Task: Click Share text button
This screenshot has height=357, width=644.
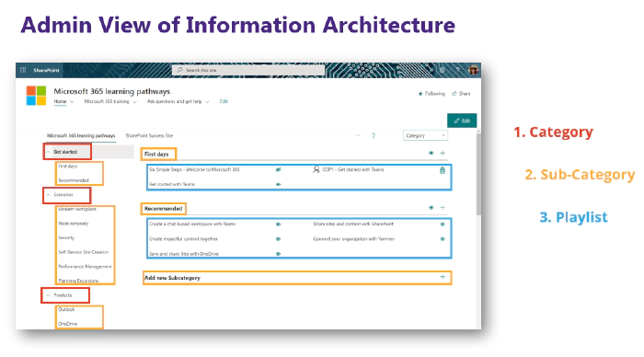Action: click(x=465, y=94)
